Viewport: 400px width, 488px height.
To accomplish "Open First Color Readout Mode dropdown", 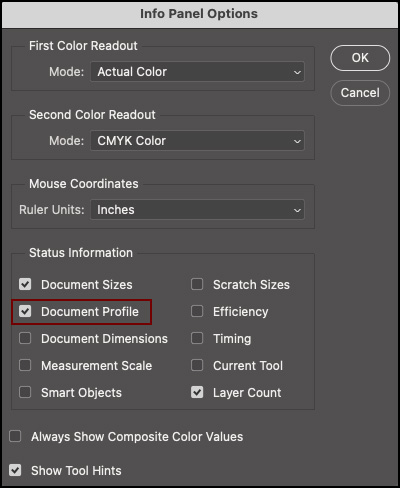I will 197,72.
